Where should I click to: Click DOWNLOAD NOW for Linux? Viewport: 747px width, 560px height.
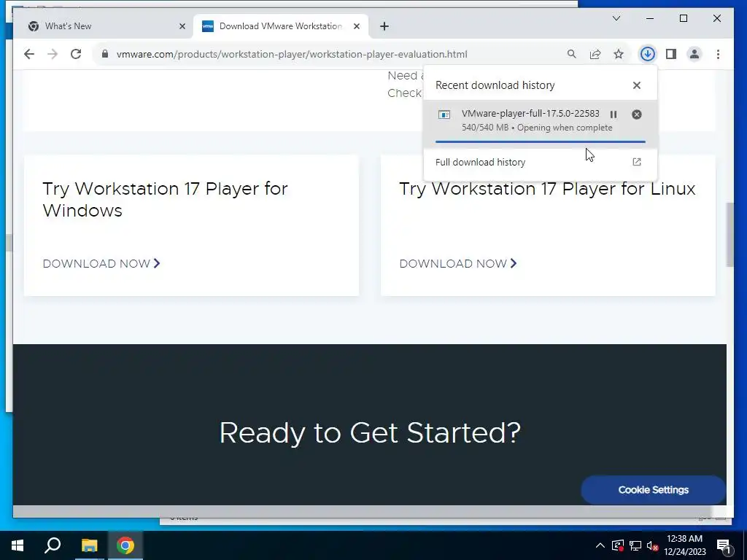pos(458,263)
